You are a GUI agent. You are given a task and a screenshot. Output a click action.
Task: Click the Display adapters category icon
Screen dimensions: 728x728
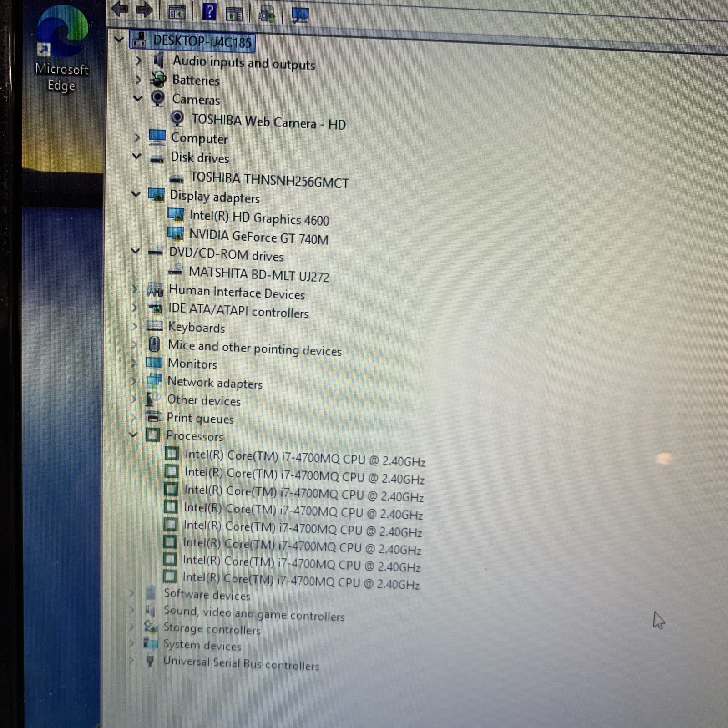156,195
